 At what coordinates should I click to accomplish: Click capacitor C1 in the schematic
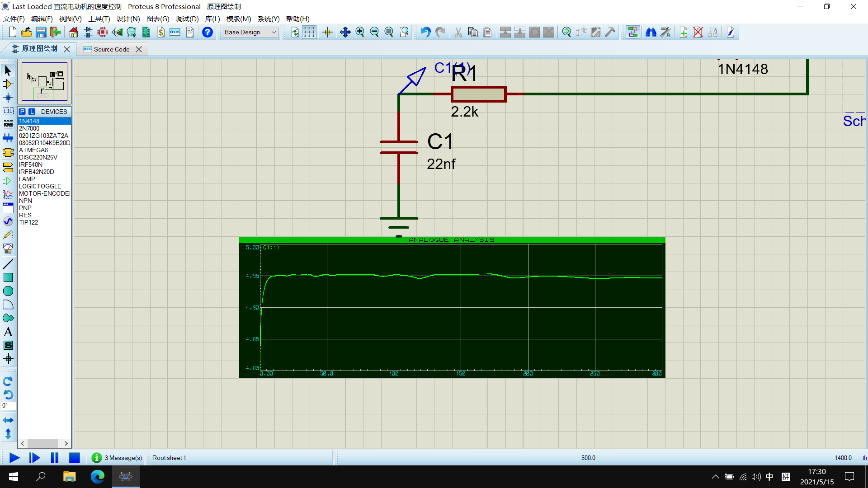tap(399, 147)
